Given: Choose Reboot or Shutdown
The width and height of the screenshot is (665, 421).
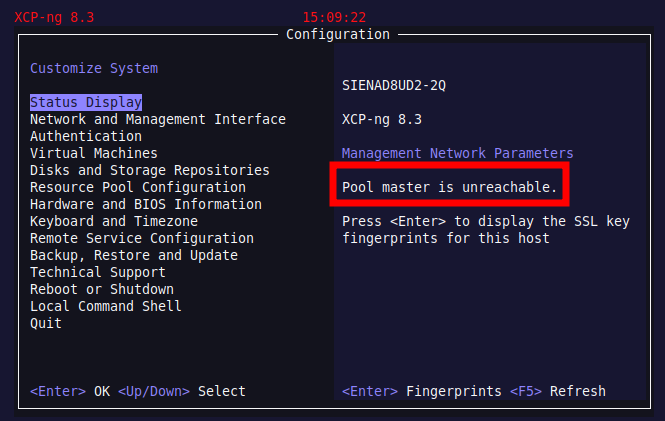Looking at the screenshot, I should [102, 289].
